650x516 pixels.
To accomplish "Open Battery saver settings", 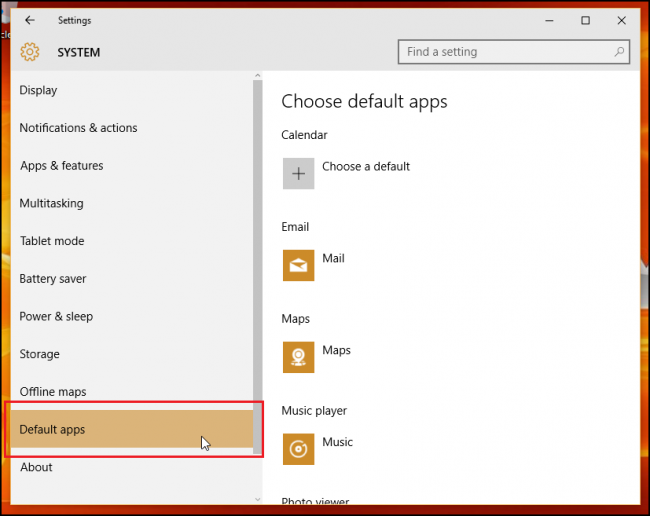I will point(53,279).
